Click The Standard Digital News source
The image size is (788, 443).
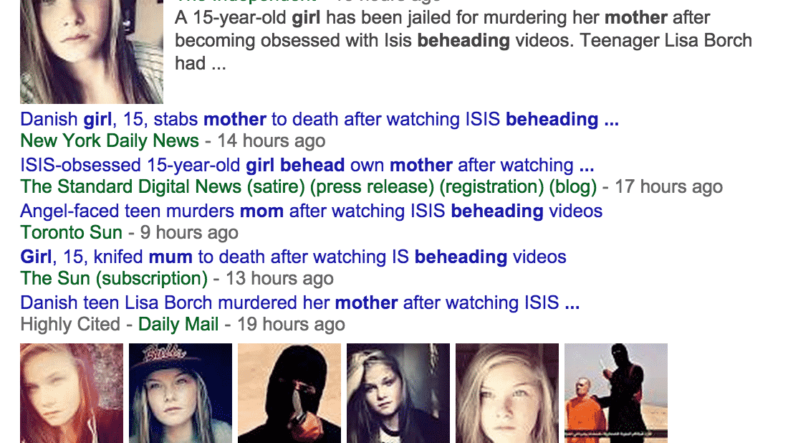pyautogui.click(x=309, y=187)
